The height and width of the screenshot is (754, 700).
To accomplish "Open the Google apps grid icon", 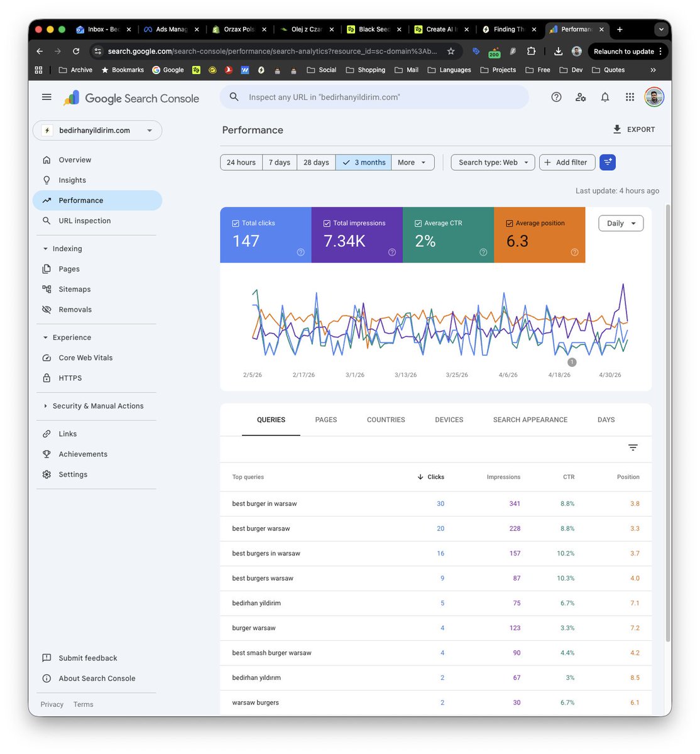I will 630,97.
